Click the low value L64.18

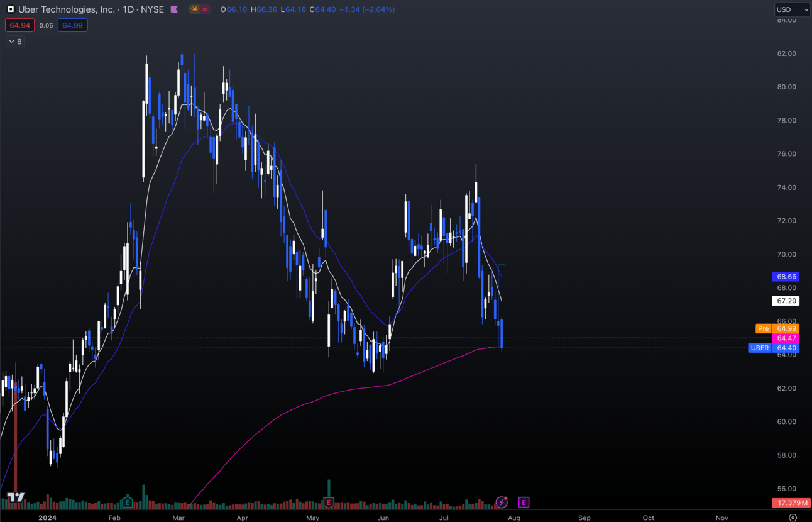tap(294, 9)
